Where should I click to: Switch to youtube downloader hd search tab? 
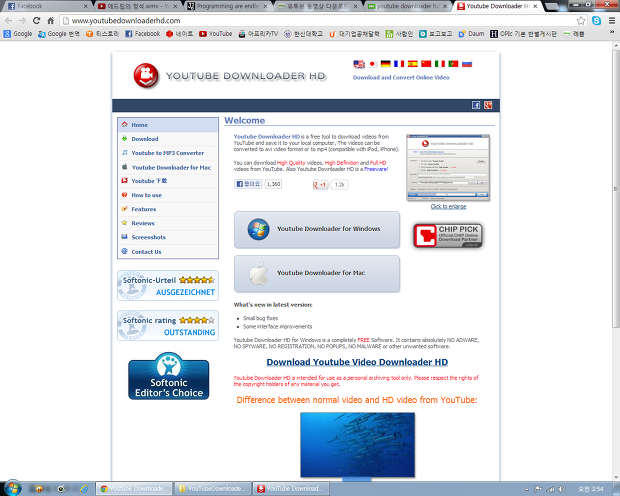(x=407, y=6)
